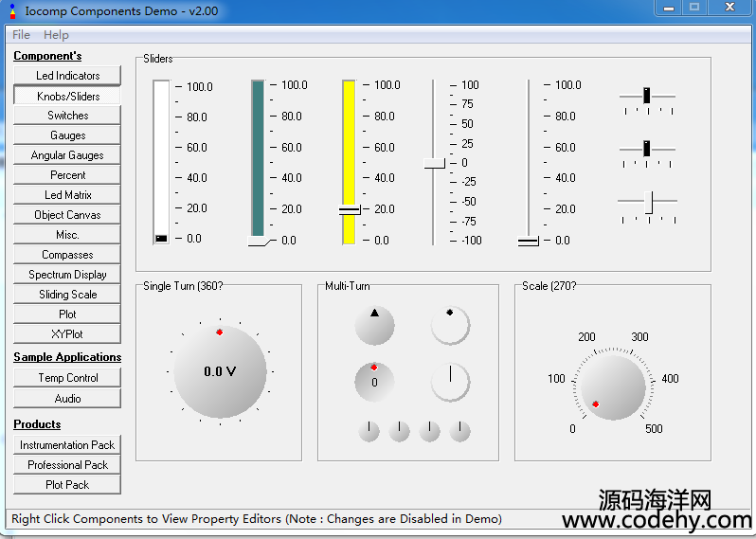This screenshot has height=539, width=756.
Task: Click the teal vertical slider track
Action: (258, 158)
